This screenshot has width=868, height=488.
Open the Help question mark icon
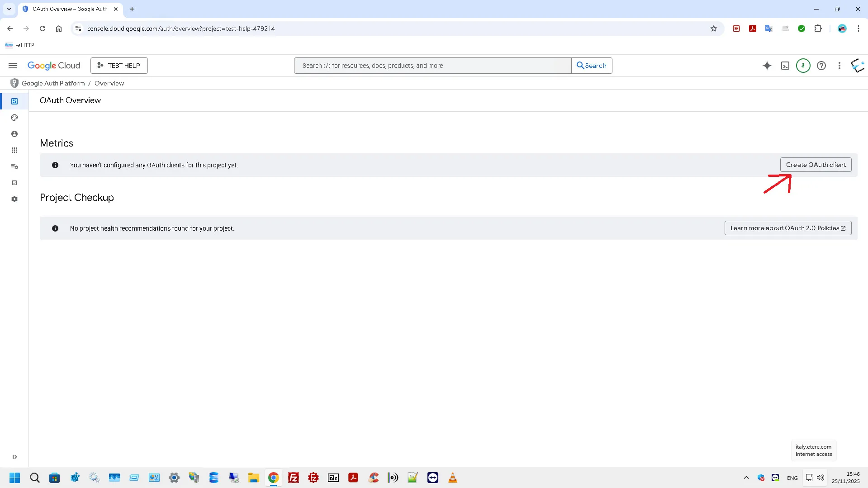click(x=821, y=66)
